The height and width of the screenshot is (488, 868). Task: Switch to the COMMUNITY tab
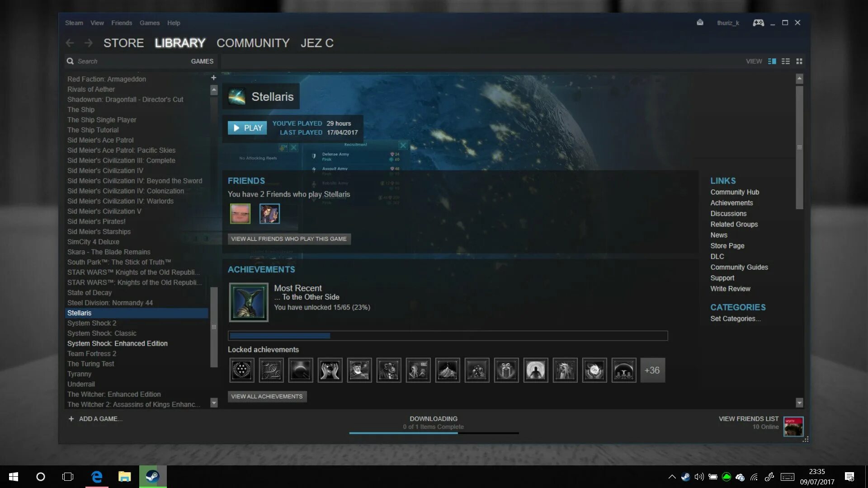253,43
